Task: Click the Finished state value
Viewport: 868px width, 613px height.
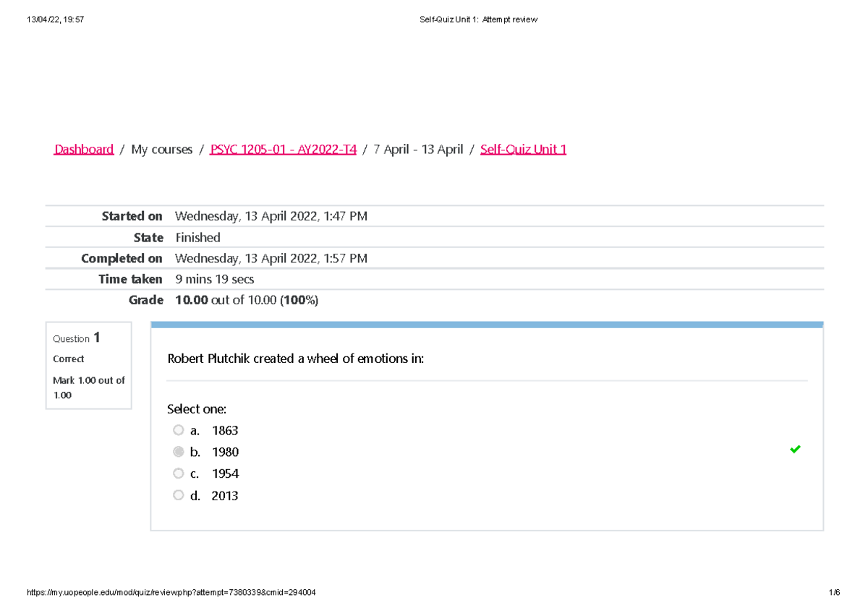Action: [197, 238]
